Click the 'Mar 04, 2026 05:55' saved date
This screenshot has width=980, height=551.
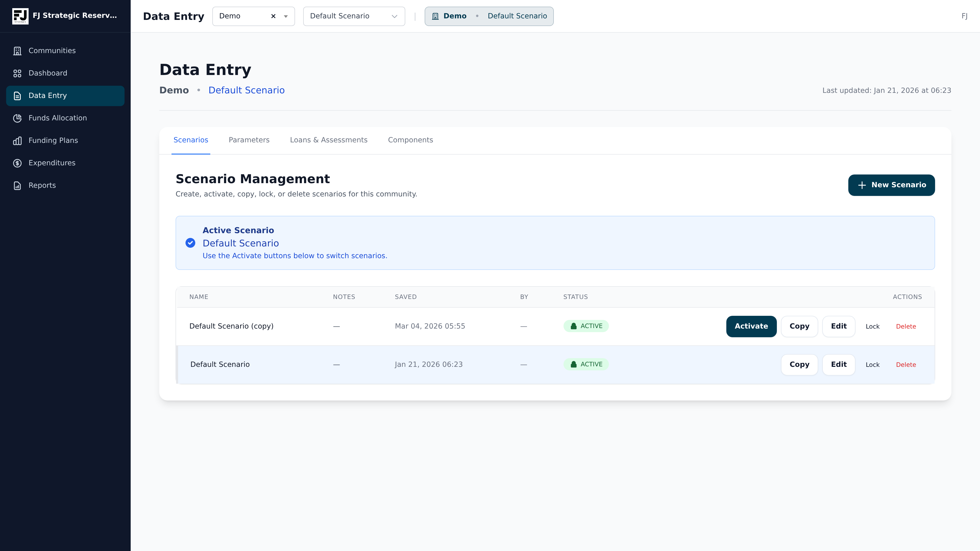click(x=430, y=326)
